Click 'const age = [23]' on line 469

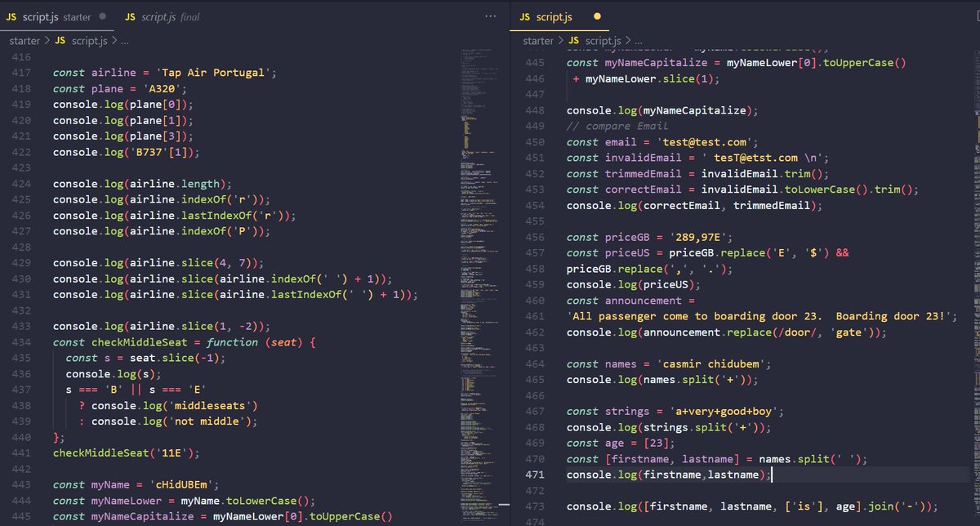[x=617, y=443]
